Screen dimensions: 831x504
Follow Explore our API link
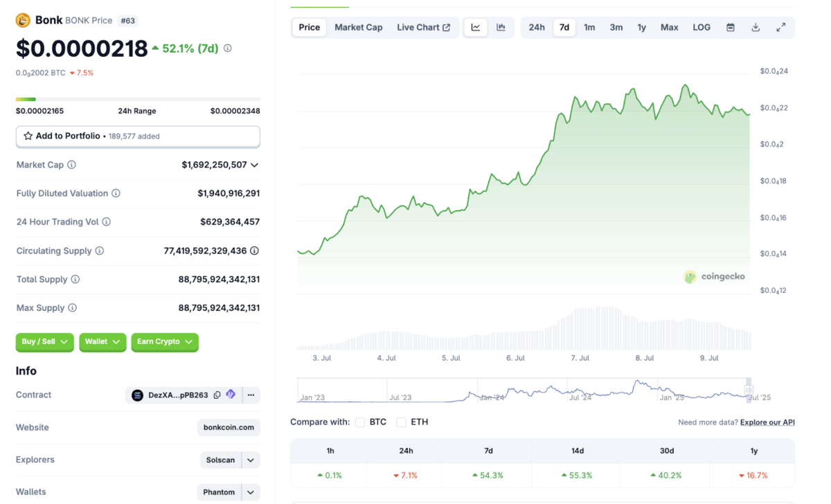(767, 422)
